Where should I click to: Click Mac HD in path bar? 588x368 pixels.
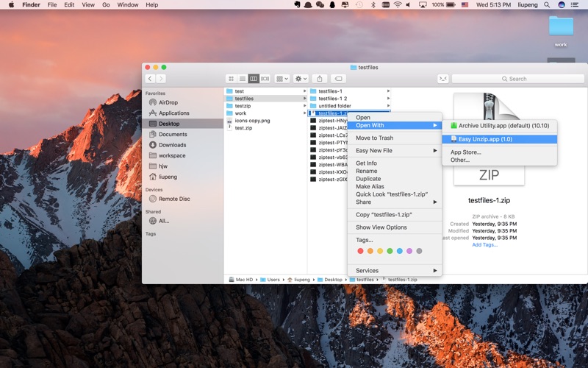coord(241,280)
